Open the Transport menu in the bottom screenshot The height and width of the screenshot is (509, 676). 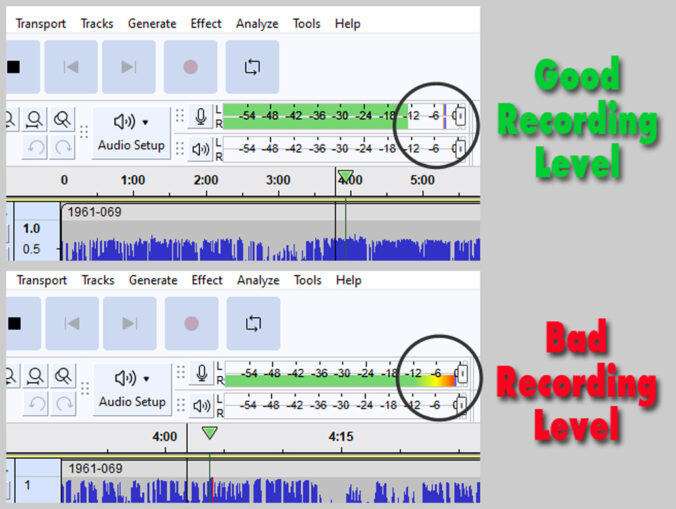[x=42, y=280]
